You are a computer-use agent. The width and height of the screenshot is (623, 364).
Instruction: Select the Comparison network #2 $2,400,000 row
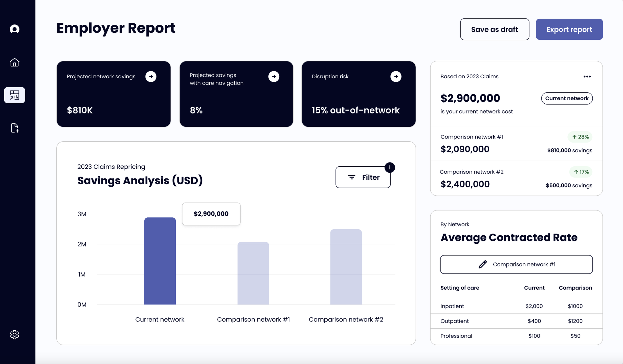tap(516, 178)
